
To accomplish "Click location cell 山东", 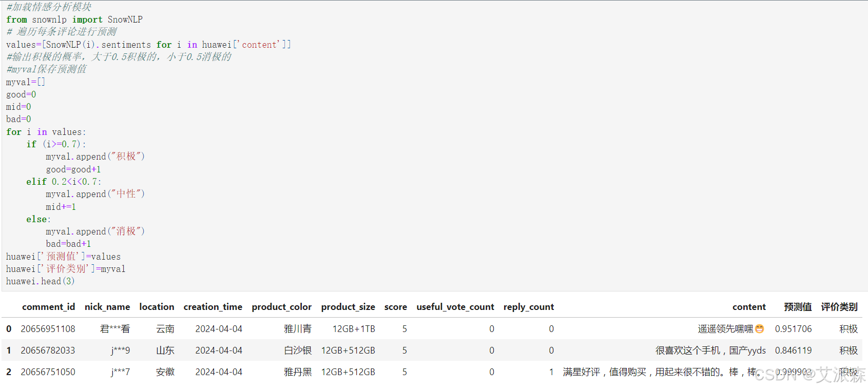I will [x=165, y=350].
